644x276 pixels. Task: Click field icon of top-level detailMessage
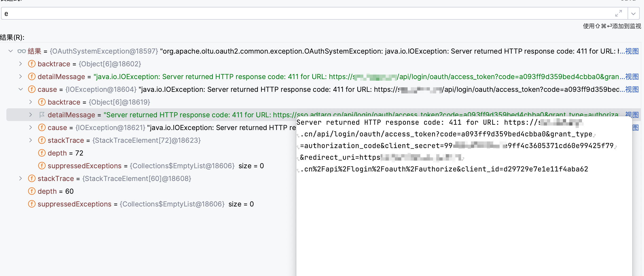pyautogui.click(x=32, y=76)
